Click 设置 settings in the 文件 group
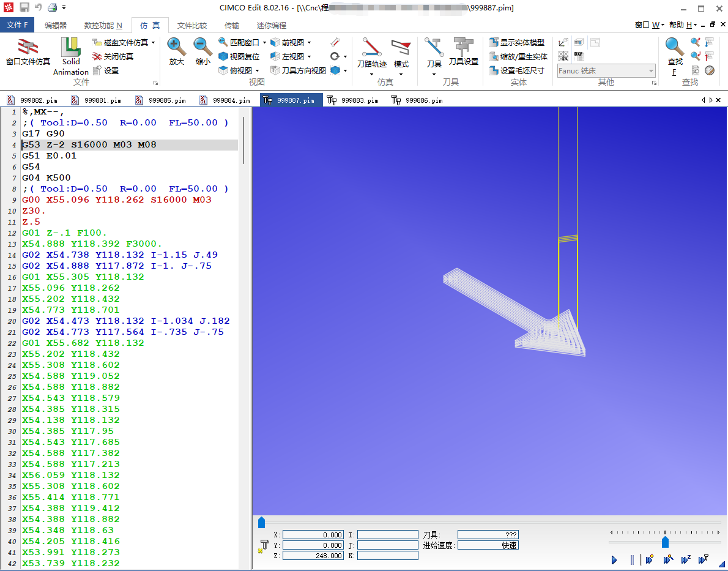Viewport: 728px width, 571px height. 106,70
